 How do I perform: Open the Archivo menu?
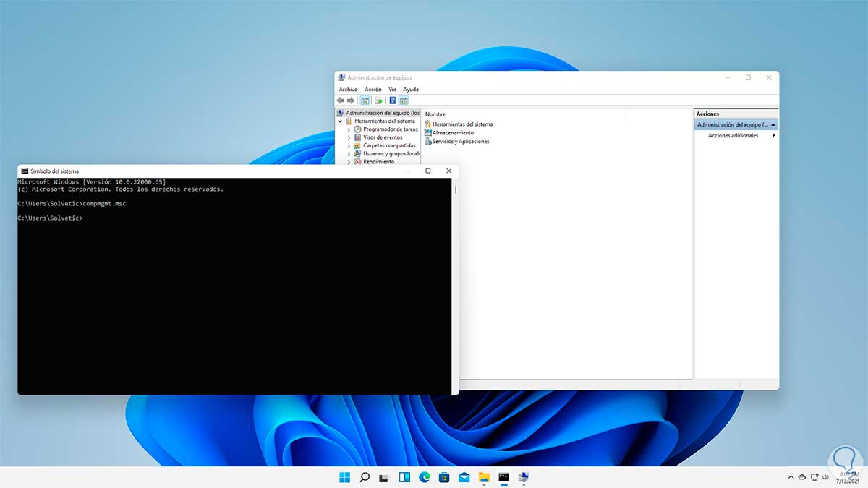point(348,90)
